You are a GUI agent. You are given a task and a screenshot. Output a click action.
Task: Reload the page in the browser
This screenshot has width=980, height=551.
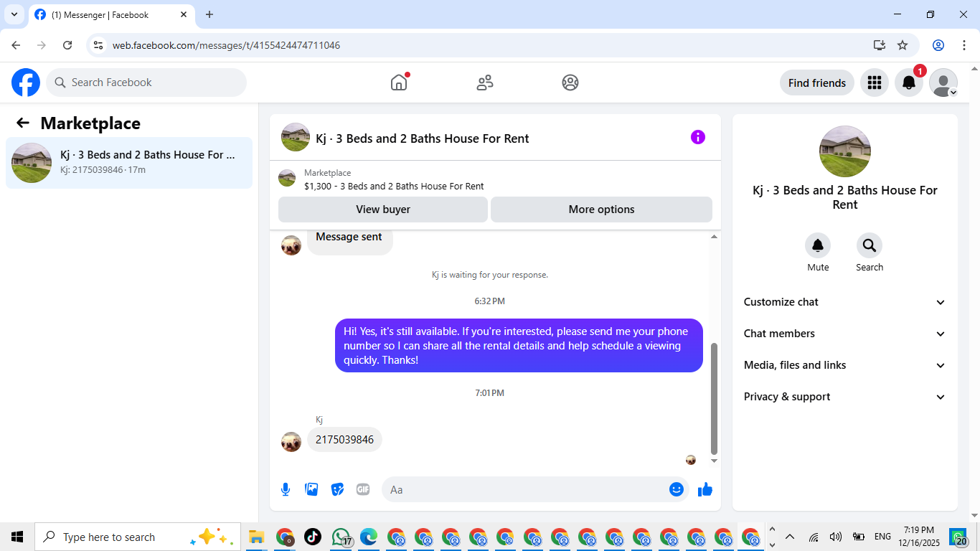(67, 45)
